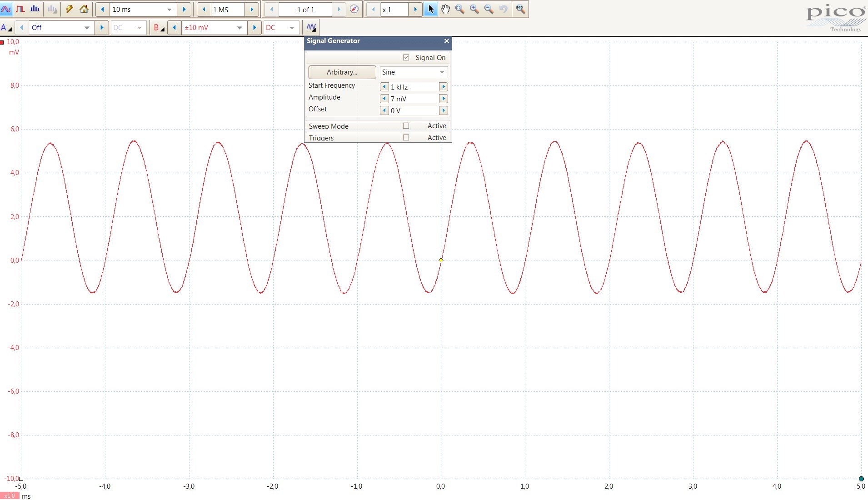Increase Channel A range

pyautogui.click(x=102, y=28)
